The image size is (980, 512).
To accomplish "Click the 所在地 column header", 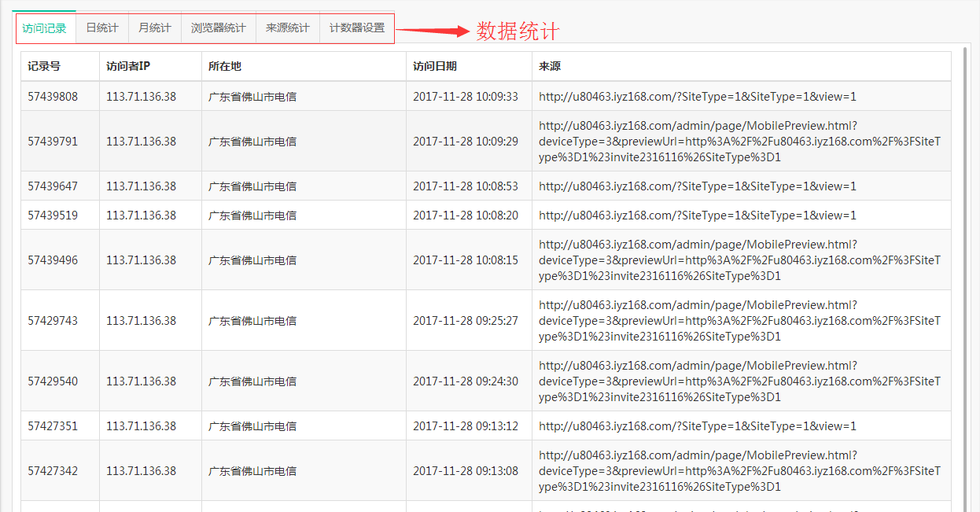I will 225,67.
